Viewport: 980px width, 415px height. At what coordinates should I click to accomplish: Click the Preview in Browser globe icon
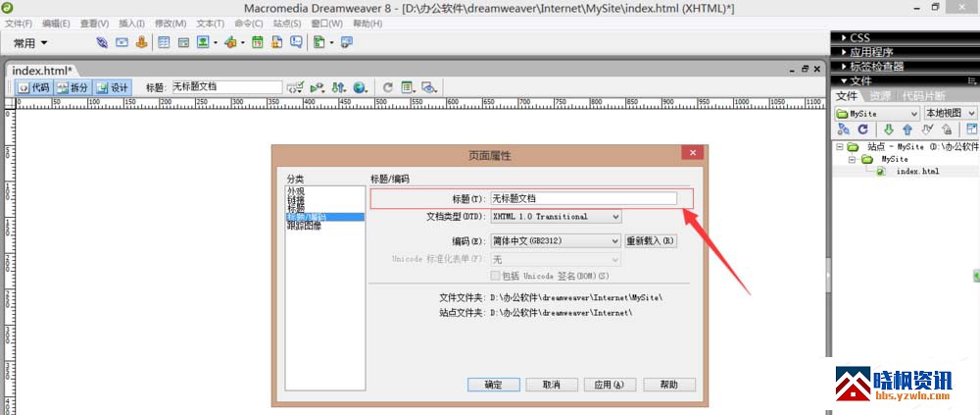tap(360, 87)
